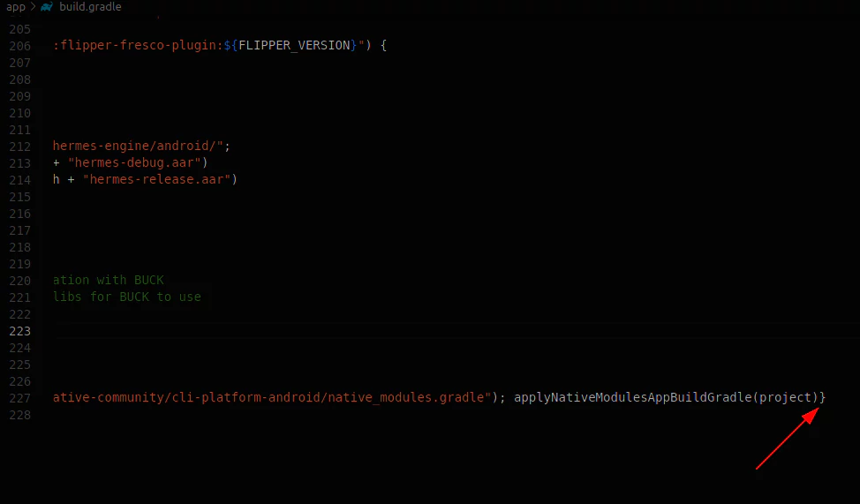Screen dimensions: 860x504
Task: Open the app breadcrumb segment
Action: [16, 6]
